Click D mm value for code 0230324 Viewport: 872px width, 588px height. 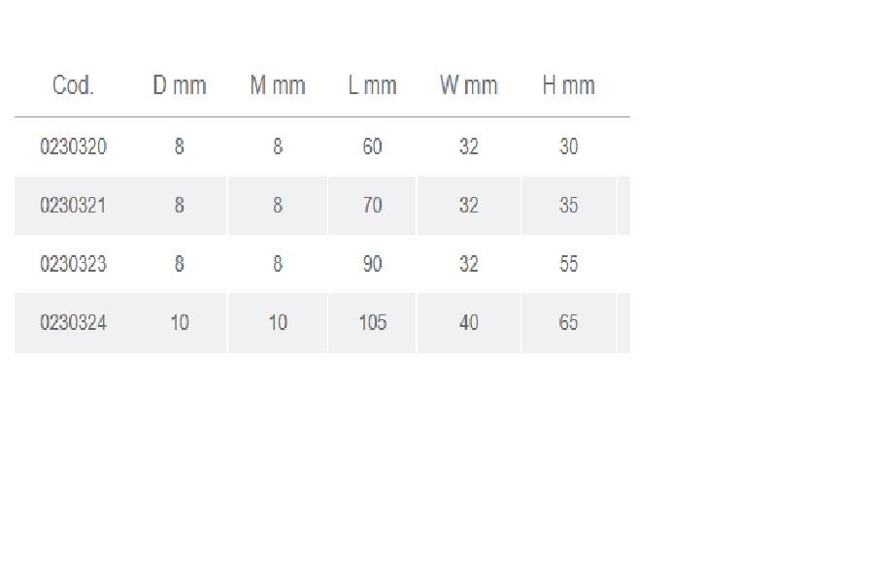pos(180,322)
